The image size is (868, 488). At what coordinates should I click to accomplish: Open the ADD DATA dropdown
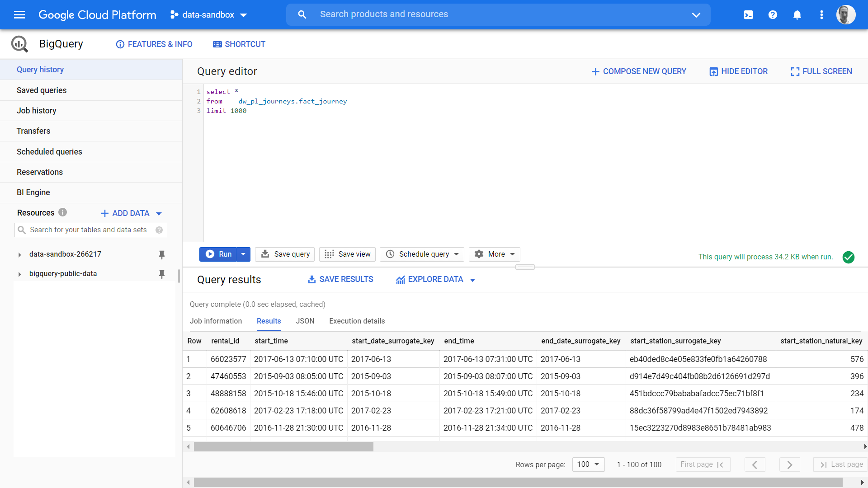pyautogui.click(x=131, y=213)
